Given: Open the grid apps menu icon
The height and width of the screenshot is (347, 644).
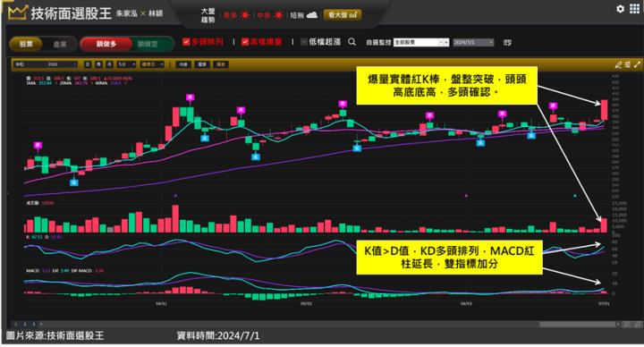Looking at the screenshot, I should (634, 9).
